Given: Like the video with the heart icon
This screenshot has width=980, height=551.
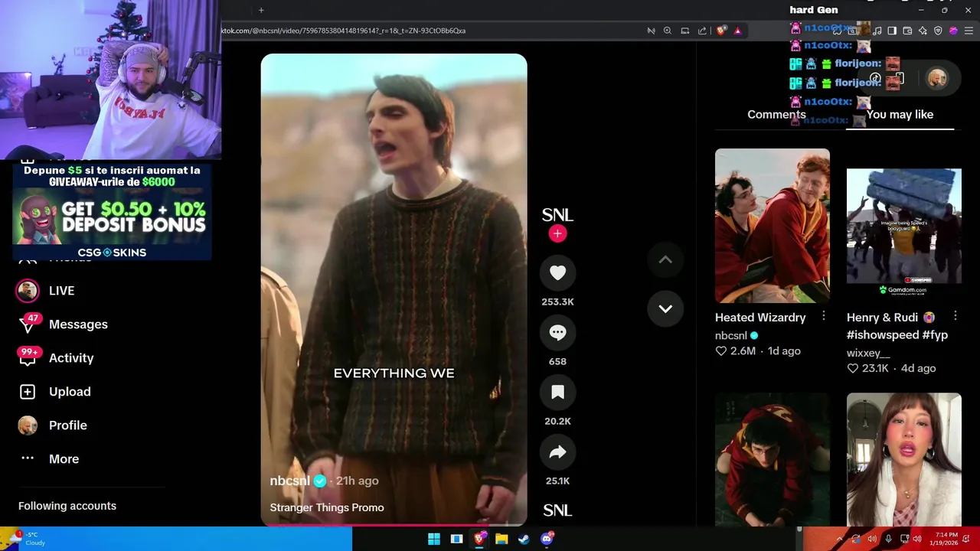Looking at the screenshot, I should click(x=557, y=273).
